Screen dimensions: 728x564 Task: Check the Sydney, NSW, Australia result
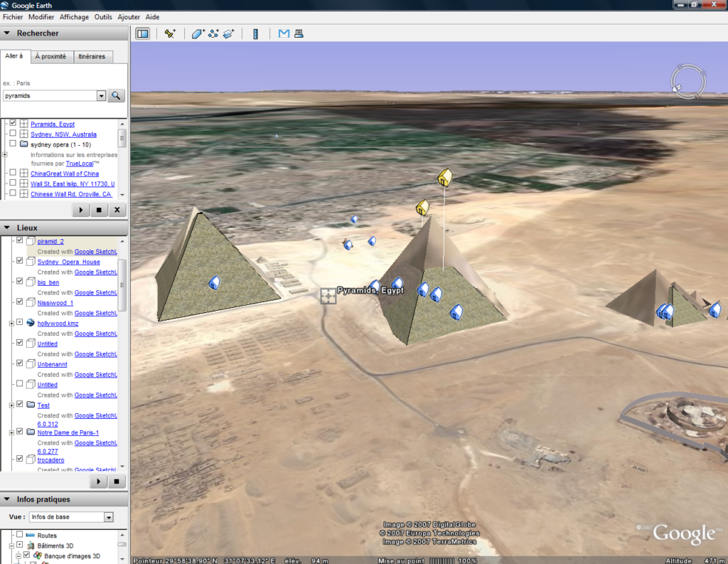[13, 134]
